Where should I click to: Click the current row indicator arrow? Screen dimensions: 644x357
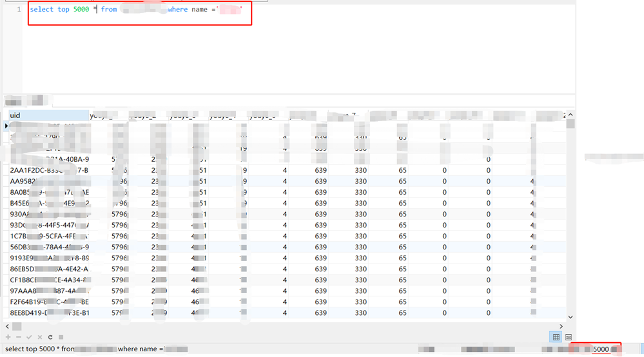pos(6,126)
